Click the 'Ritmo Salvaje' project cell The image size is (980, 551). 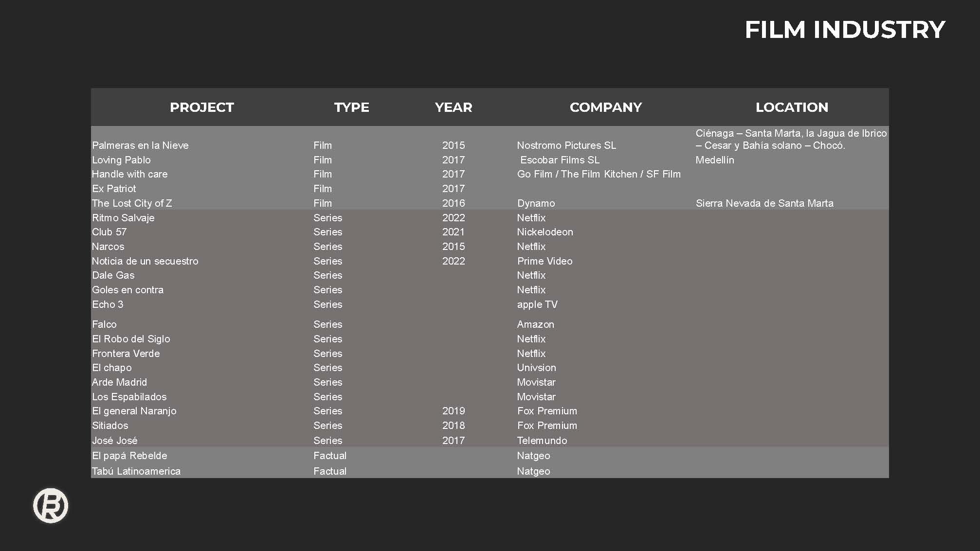coord(123,218)
